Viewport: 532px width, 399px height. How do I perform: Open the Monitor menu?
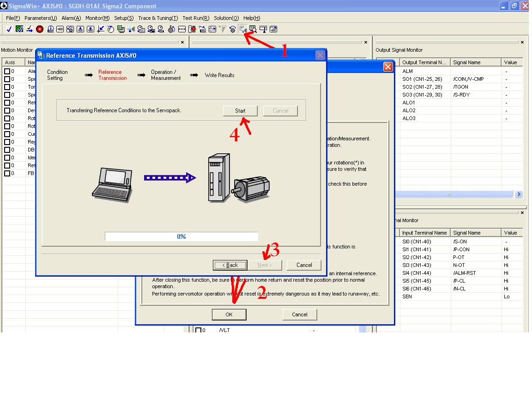pos(97,18)
